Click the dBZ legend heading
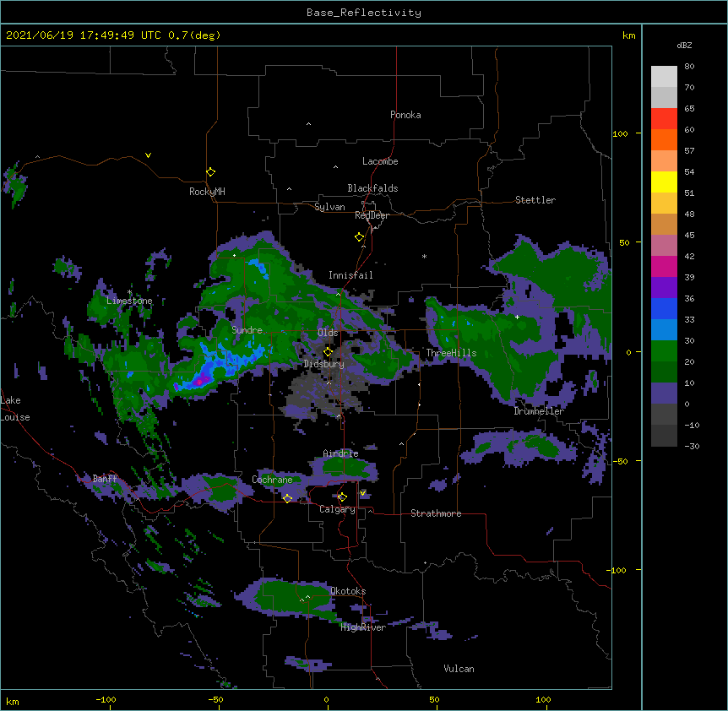 [684, 46]
